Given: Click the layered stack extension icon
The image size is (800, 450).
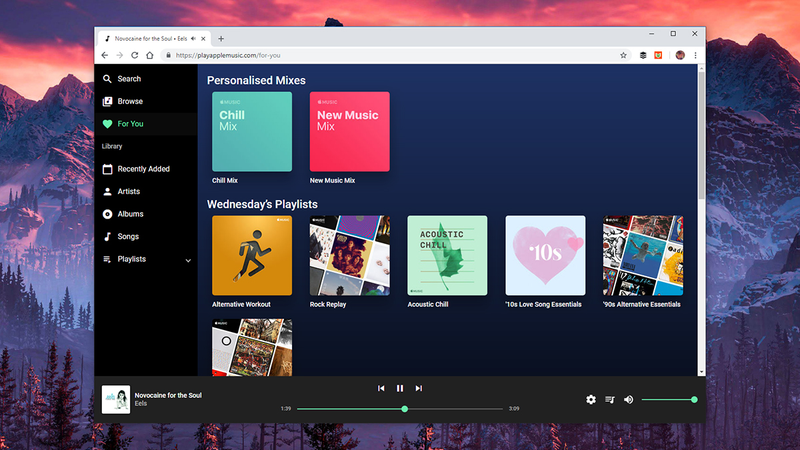Looking at the screenshot, I should [643, 55].
